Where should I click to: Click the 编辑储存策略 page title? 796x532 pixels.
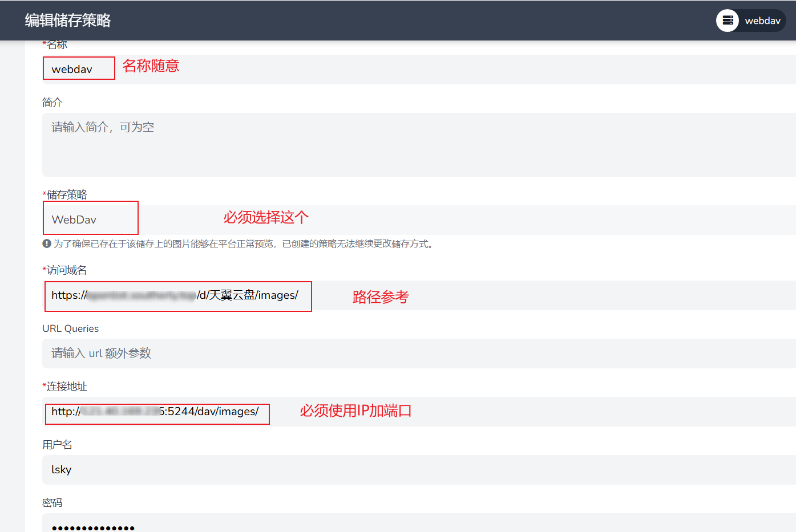(68, 21)
